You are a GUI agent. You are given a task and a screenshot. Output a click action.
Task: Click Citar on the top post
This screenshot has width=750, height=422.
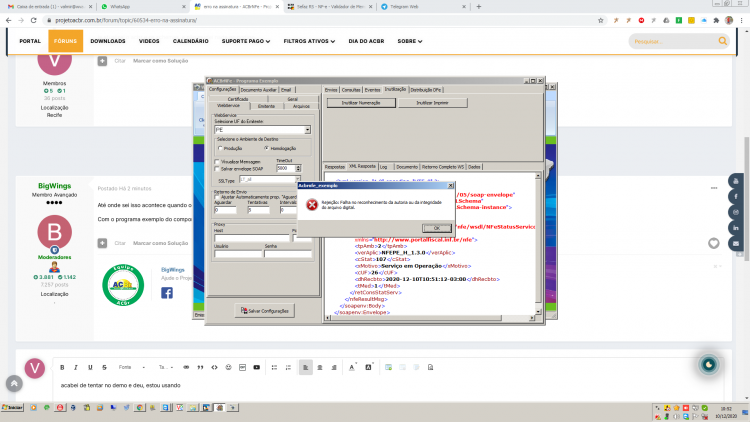[120, 61]
